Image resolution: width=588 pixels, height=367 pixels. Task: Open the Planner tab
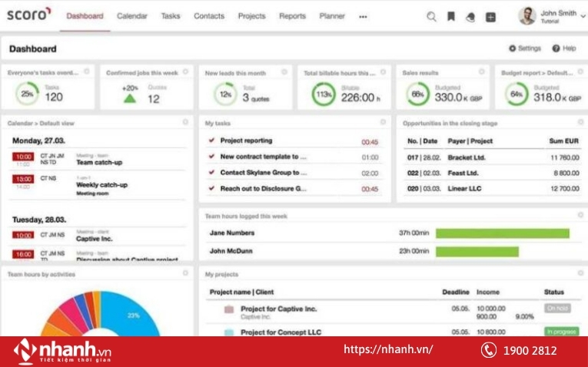tap(332, 16)
